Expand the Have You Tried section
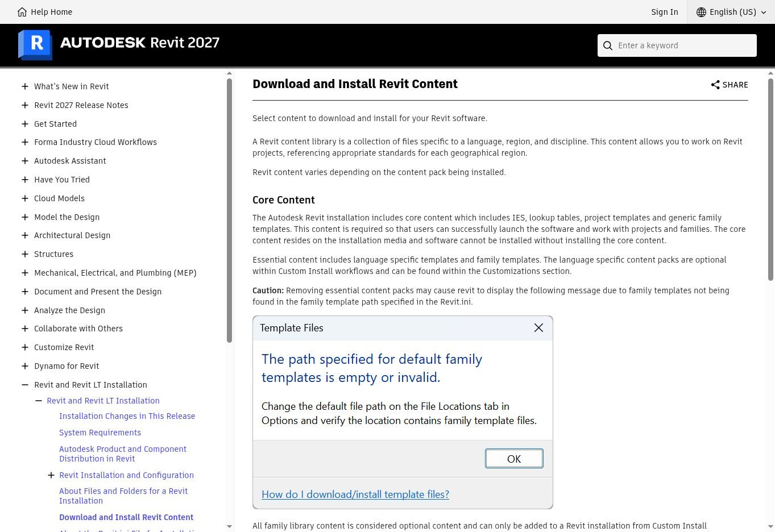Viewport: 775px width, 532px height. point(25,180)
